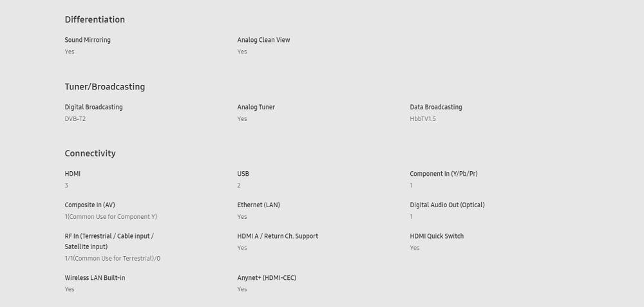This screenshot has height=307, width=644.
Task: Click the Wireless LAN Built-in label
Action: [95, 278]
